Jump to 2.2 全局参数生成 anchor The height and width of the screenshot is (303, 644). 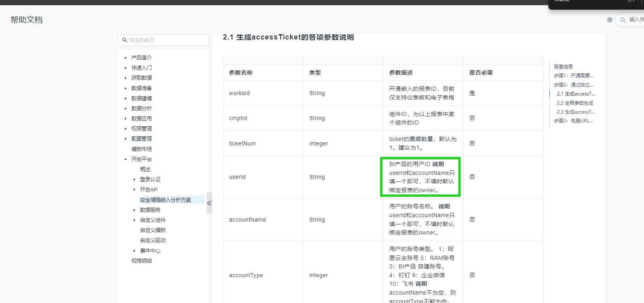[x=575, y=103]
